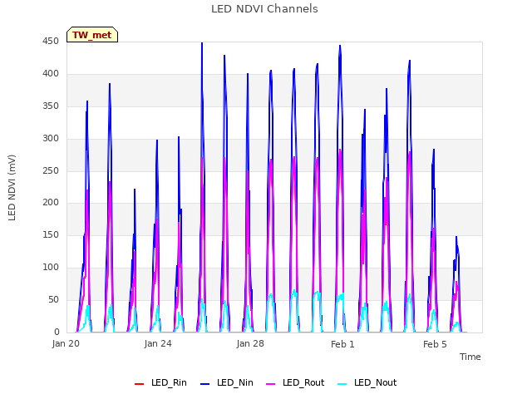Screen dimensions: 532x399
Task: Click the x-axis label Time
Action: [x=470, y=357]
